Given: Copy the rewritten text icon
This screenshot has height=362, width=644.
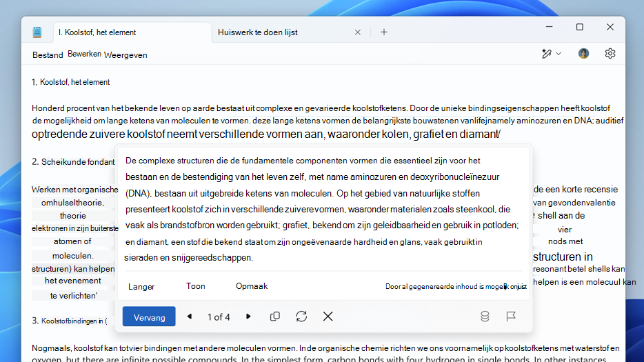Looking at the screenshot, I should tap(274, 316).
